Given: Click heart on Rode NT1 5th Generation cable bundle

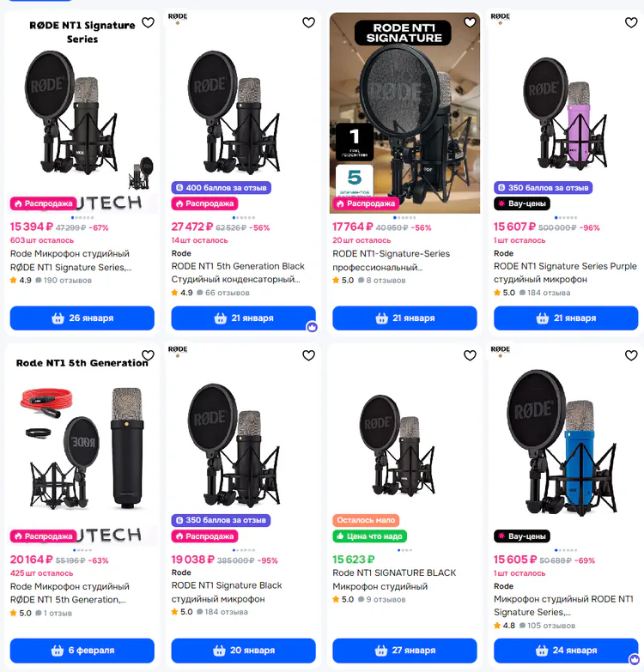Looking at the screenshot, I should pyautogui.click(x=148, y=355).
